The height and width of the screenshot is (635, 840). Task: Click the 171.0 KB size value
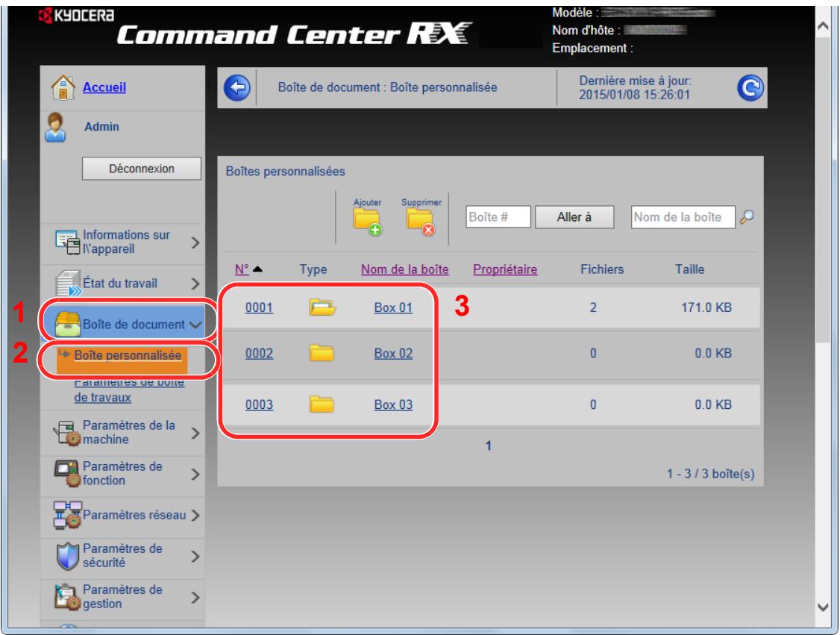point(706,307)
